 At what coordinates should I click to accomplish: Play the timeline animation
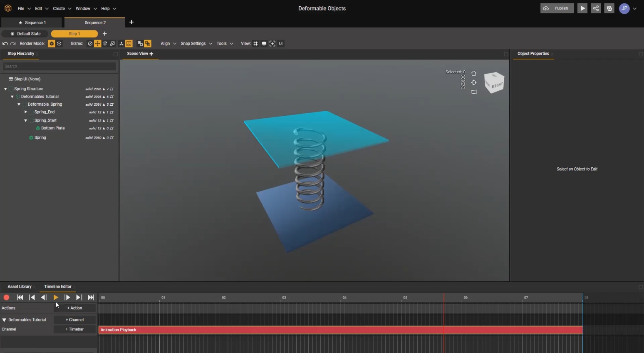pos(55,297)
